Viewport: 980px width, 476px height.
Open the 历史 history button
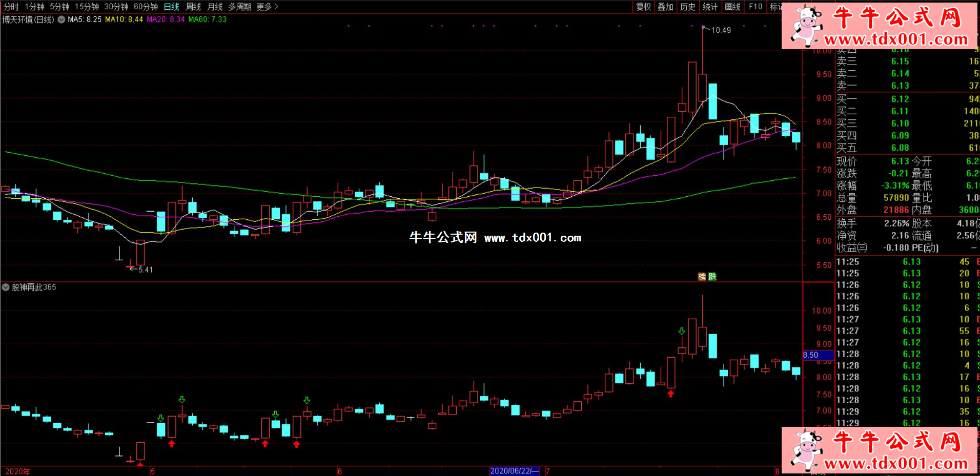(688, 7)
